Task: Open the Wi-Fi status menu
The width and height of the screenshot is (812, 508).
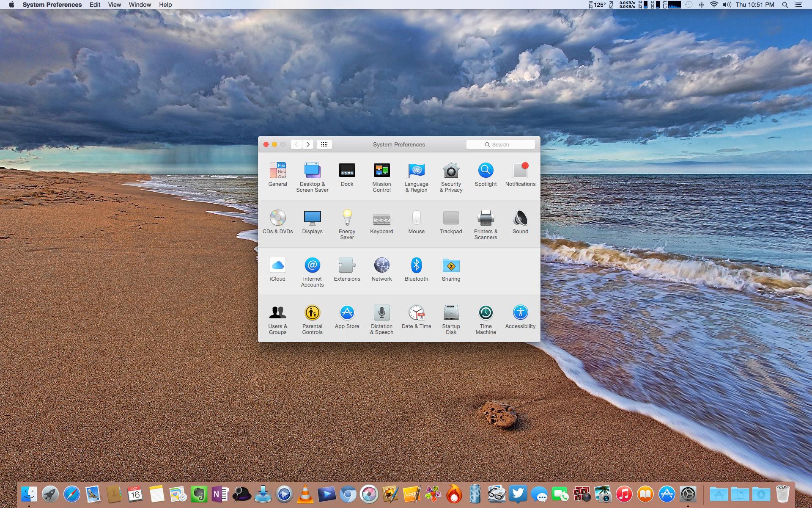Action: click(x=714, y=5)
